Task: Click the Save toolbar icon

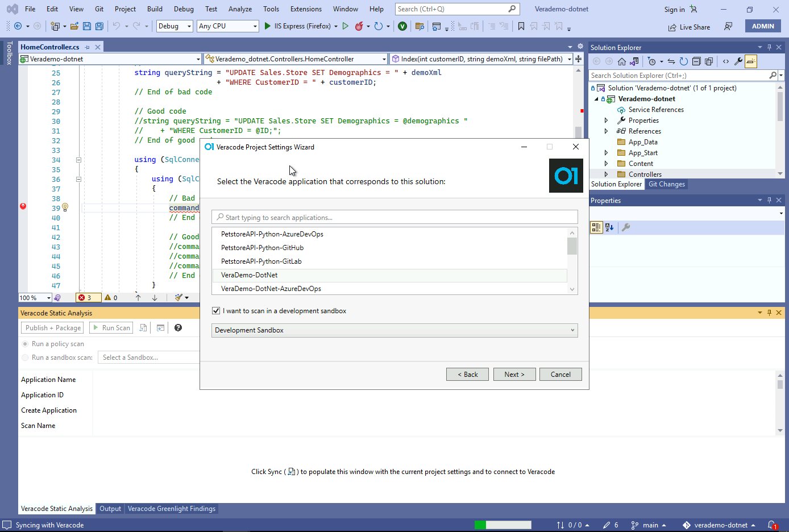Action: 87,26
